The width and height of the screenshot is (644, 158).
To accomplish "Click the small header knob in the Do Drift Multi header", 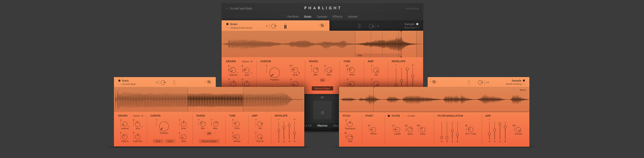I will 163,83.
